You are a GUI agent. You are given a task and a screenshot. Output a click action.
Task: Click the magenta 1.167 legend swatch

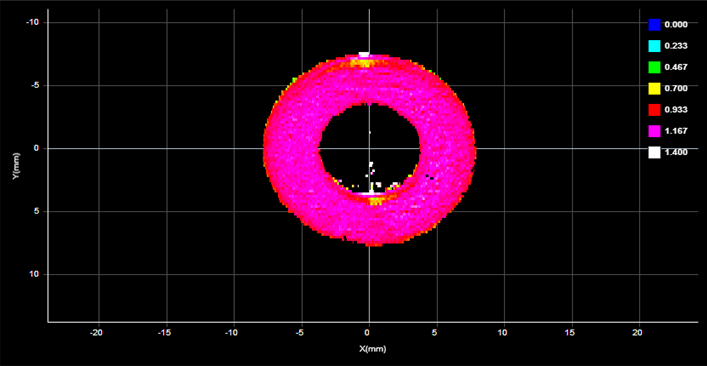click(654, 131)
